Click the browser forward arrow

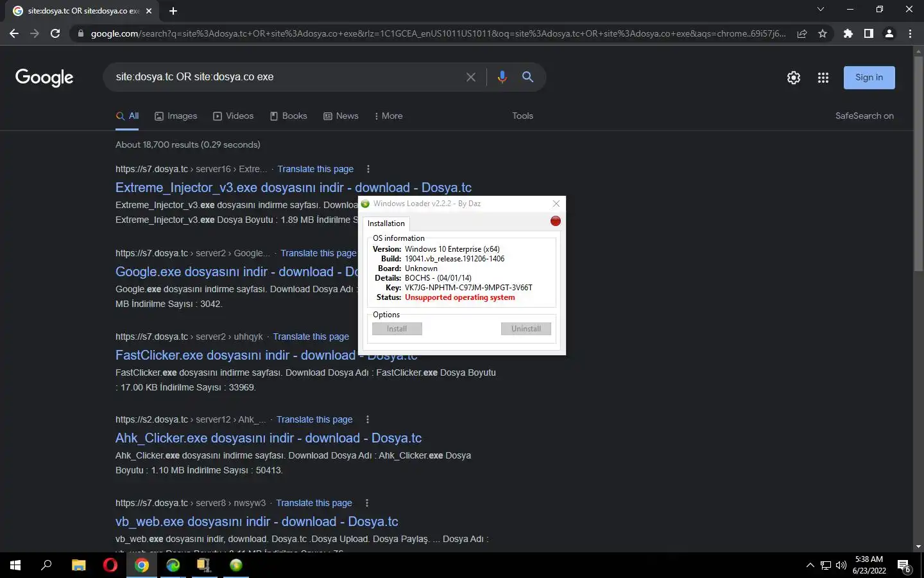[x=35, y=33]
